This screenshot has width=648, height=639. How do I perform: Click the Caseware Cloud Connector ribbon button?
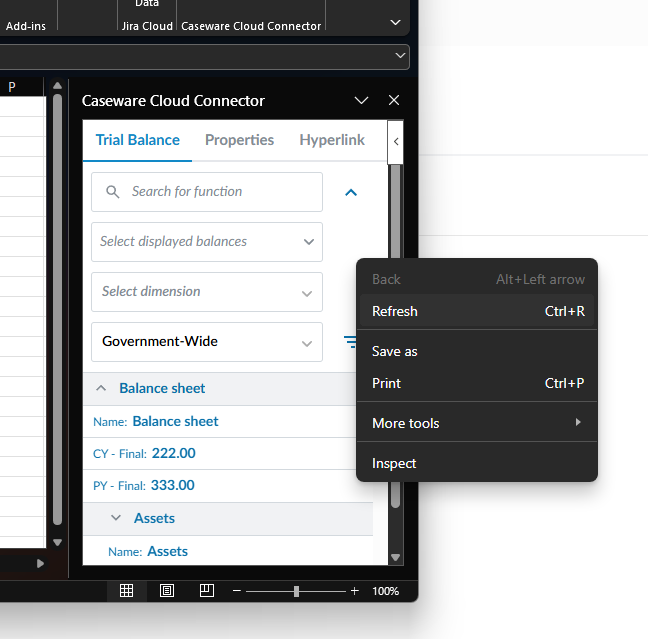click(x=251, y=26)
